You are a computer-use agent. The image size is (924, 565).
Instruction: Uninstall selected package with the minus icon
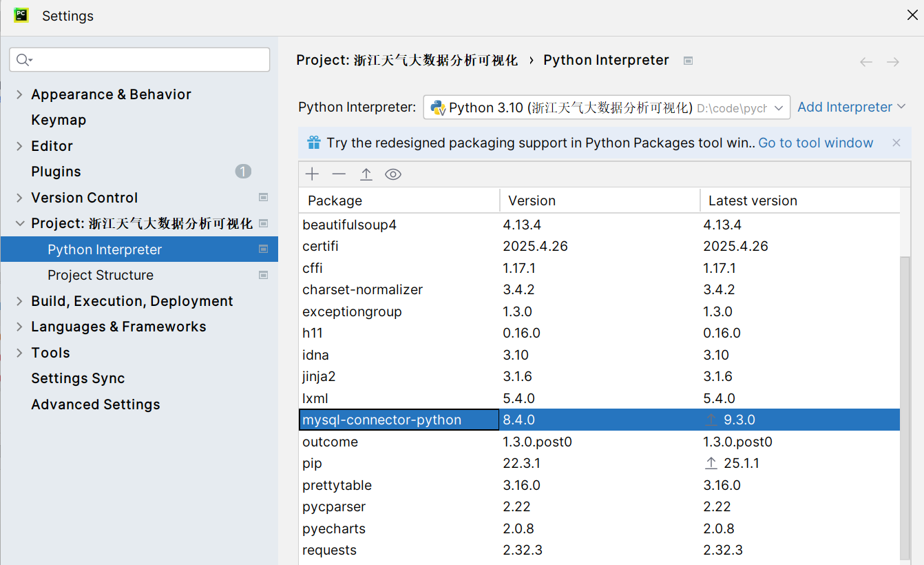pos(339,174)
